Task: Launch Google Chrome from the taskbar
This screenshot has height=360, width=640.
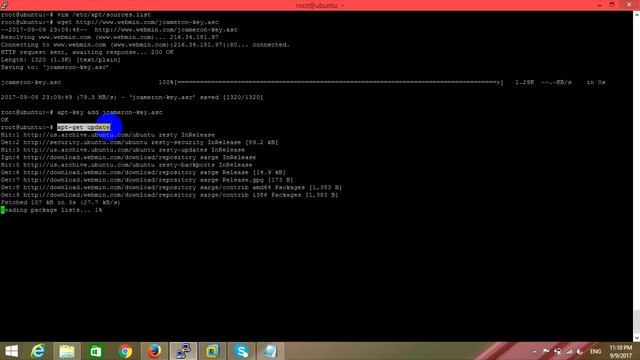Action: tap(125, 351)
